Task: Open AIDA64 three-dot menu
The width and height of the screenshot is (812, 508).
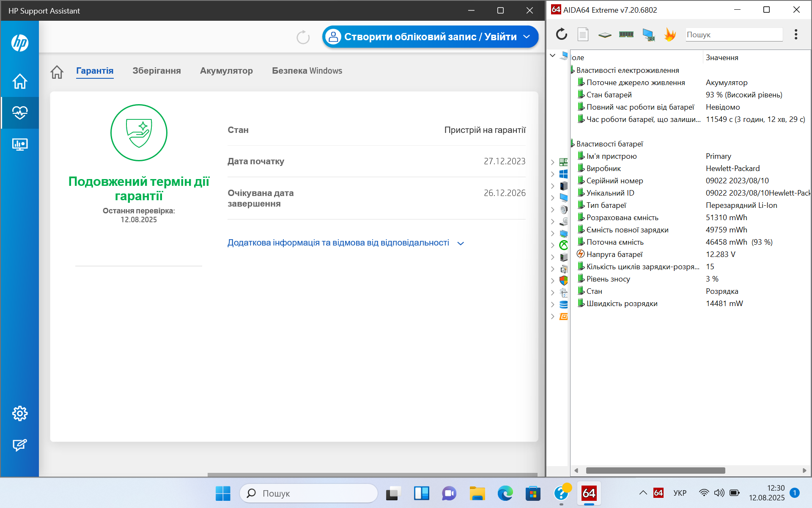Action: (796, 34)
